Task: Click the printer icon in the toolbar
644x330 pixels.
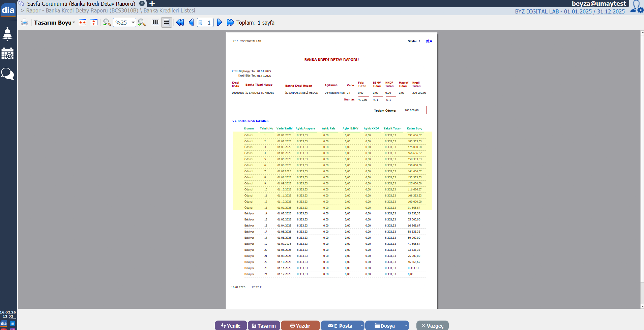Action: [25, 23]
